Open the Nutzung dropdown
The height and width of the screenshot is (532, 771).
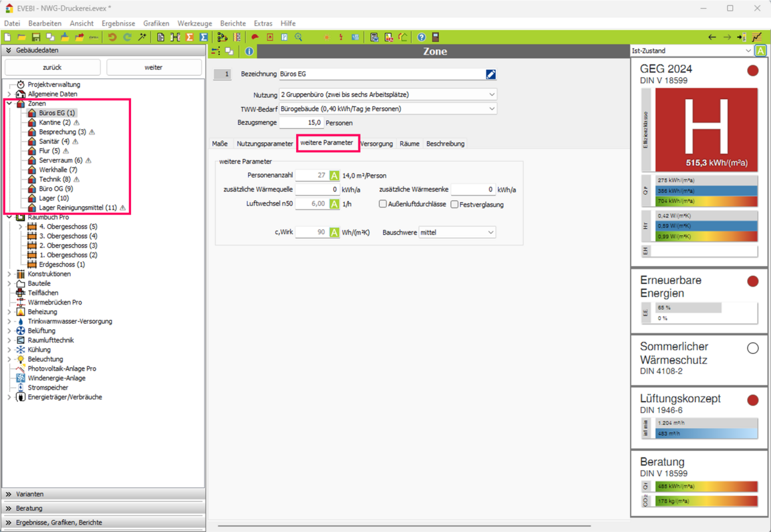click(x=492, y=95)
